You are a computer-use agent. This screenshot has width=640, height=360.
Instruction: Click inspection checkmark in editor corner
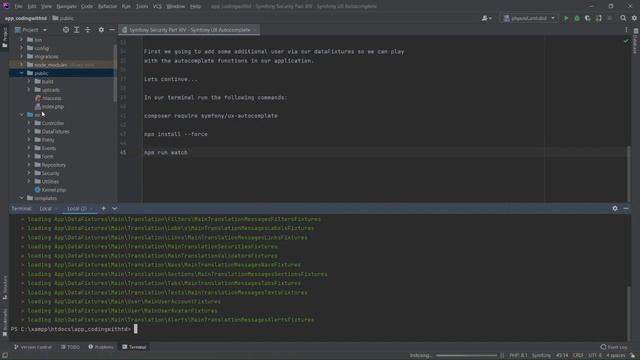click(x=626, y=41)
